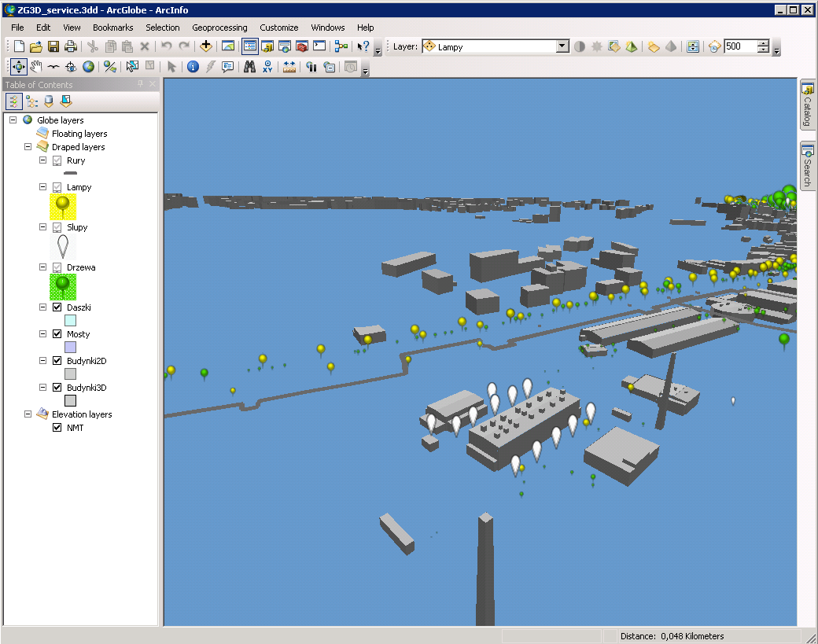Open the Search side tab
Screen dimensions: 818x644
(808, 167)
